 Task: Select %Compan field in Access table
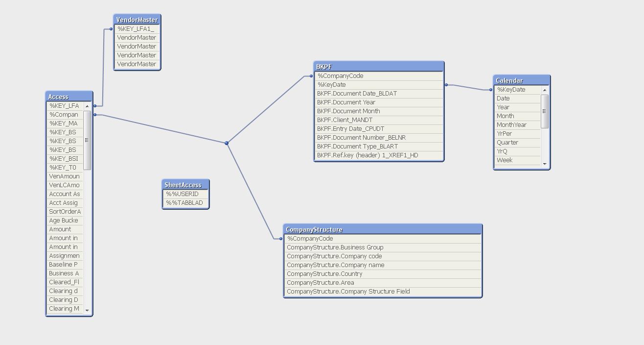pos(66,115)
